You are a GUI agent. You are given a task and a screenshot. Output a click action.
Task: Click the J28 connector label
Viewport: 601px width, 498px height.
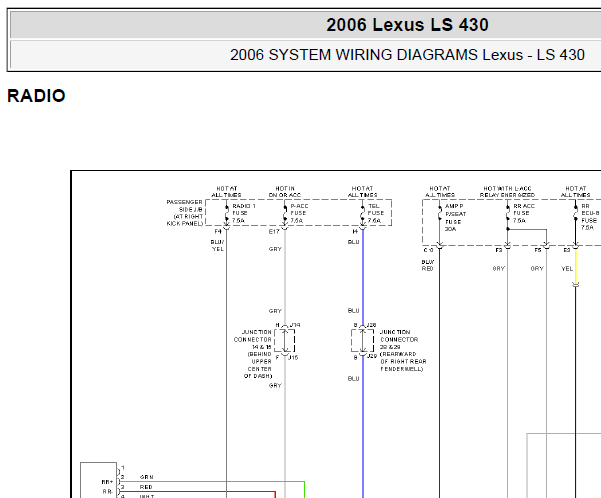(x=371, y=325)
